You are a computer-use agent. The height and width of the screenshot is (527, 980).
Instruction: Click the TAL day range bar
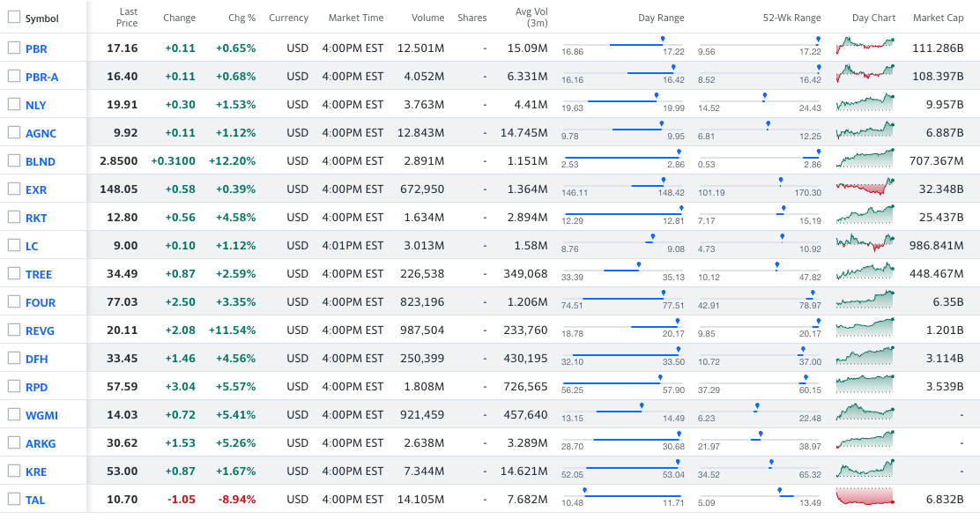tap(623, 496)
